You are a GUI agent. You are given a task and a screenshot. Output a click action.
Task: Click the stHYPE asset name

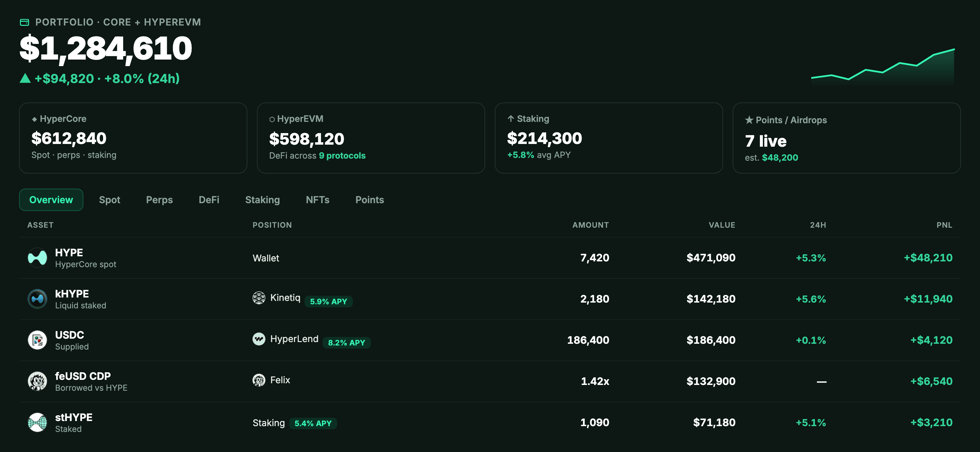(74, 417)
